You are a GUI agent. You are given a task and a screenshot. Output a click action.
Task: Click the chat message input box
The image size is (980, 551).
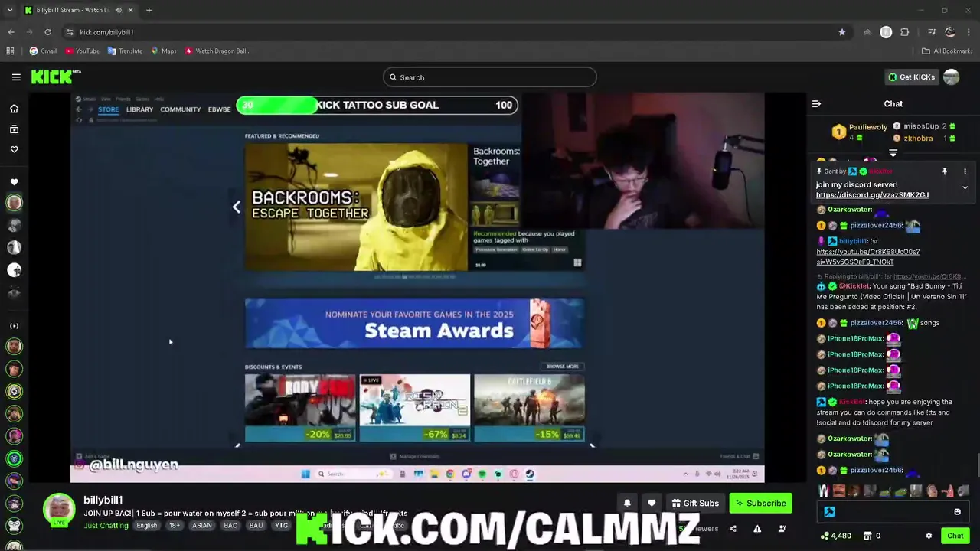(x=893, y=512)
